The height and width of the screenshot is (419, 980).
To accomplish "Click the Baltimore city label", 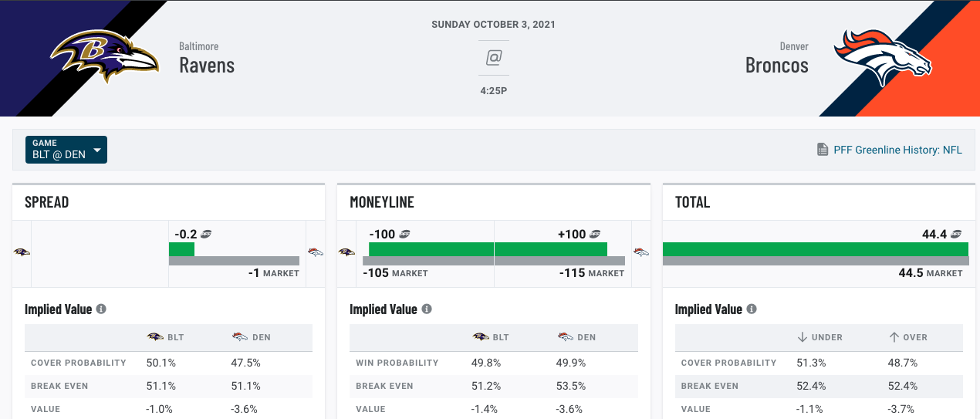I will click(x=198, y=46).
